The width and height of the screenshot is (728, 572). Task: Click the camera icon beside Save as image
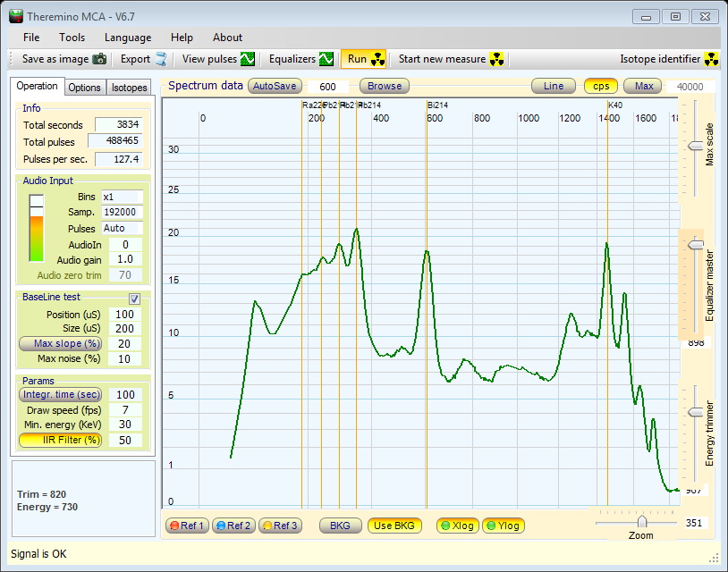coord(99,60)
